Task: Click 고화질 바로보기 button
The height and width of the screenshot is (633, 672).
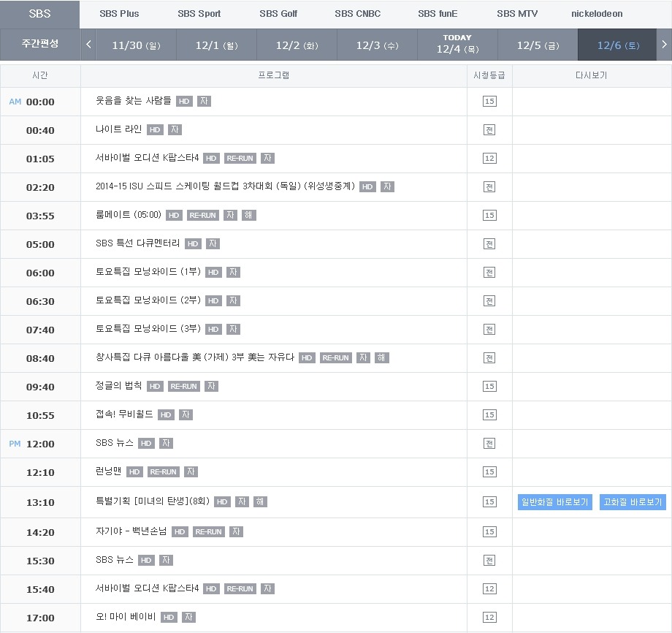Action: 633,501
